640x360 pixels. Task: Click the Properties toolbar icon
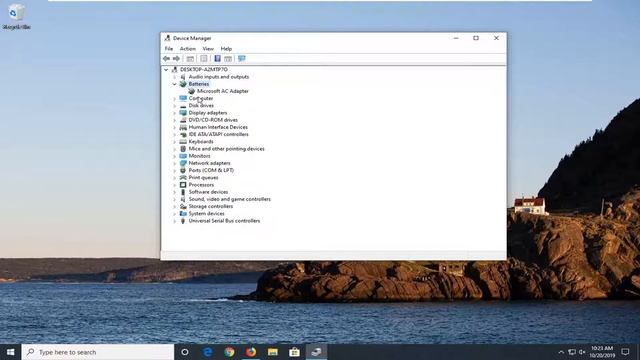204,59
